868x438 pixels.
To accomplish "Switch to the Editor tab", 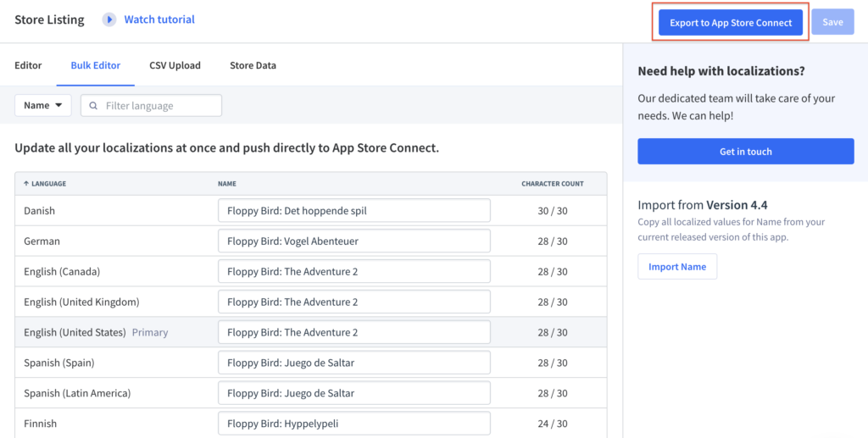I will (x=28, y=65).
